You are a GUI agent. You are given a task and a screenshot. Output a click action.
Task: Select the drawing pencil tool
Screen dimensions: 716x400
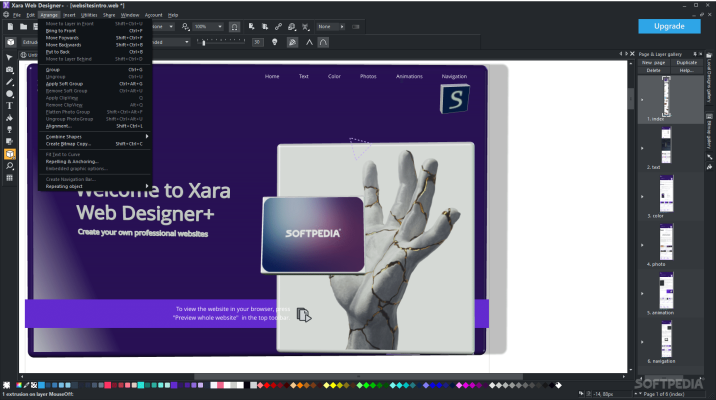click(9, 82)
